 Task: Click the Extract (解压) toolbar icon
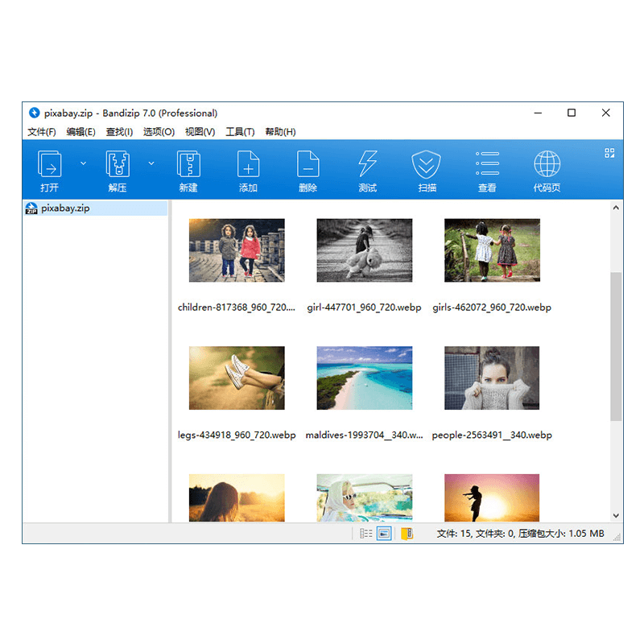point(118,165)
